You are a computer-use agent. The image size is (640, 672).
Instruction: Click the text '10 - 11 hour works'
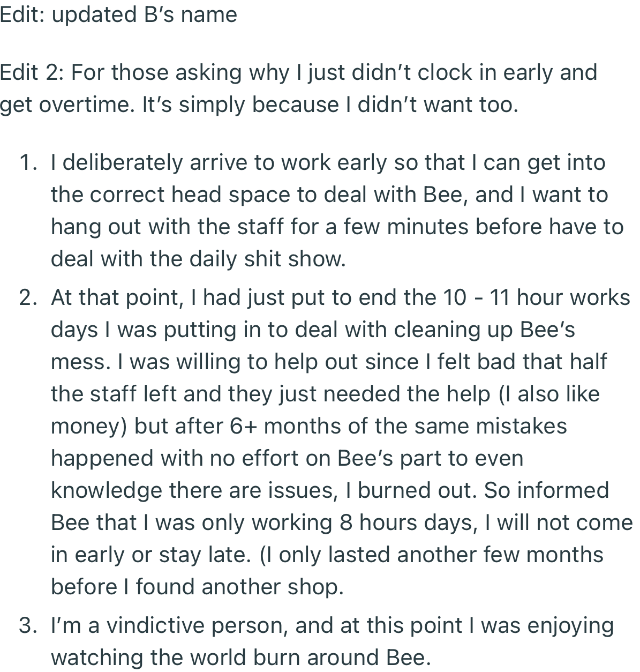pyautogui.click(x=537, y=297)
